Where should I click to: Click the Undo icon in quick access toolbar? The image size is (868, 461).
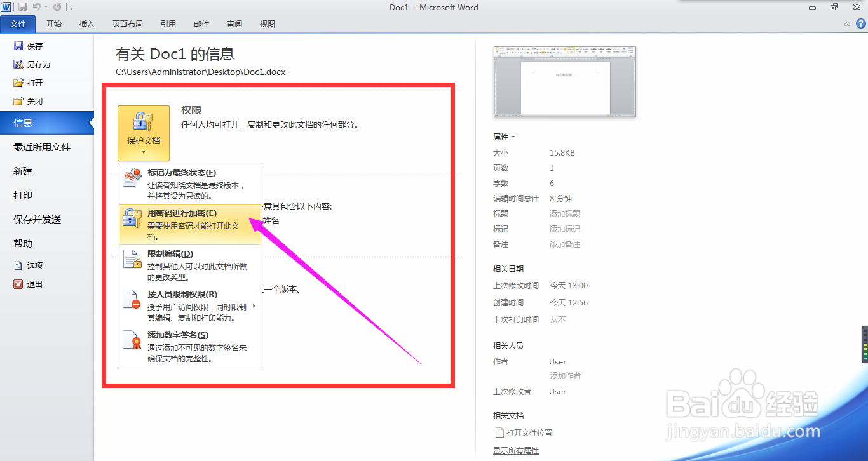tap(37, 7)
